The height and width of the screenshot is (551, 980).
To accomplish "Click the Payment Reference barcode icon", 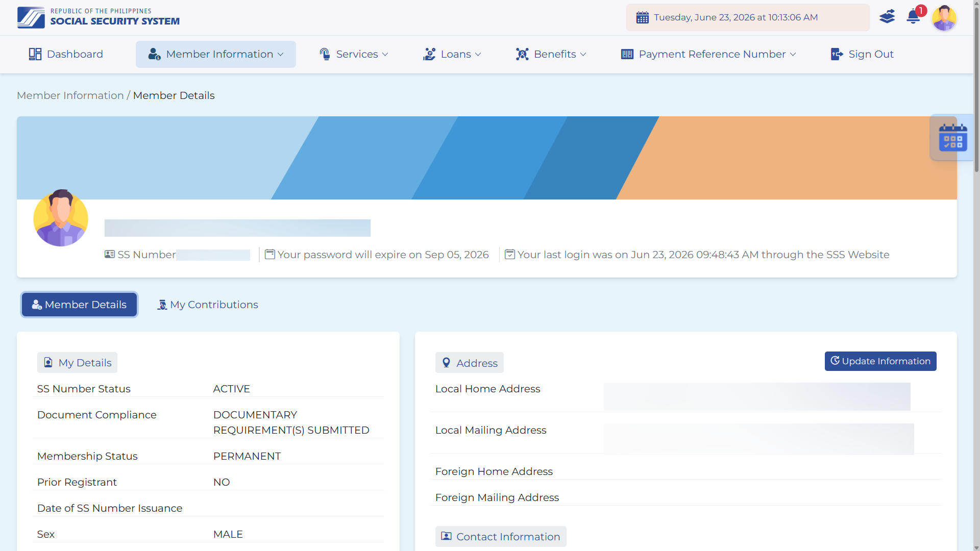I will point(627,54).
